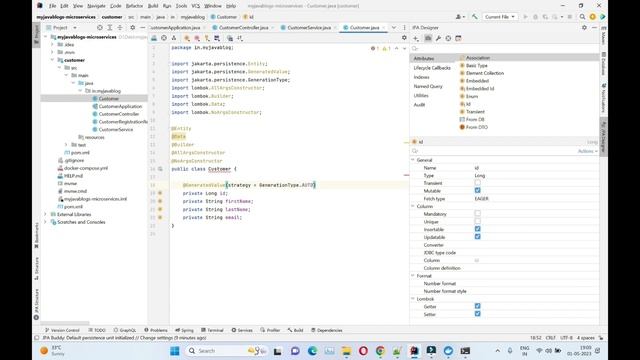This screenshot has height=360, width=640.
Task: Click gutter icon beside firstName field
Action: pos(160,201)
